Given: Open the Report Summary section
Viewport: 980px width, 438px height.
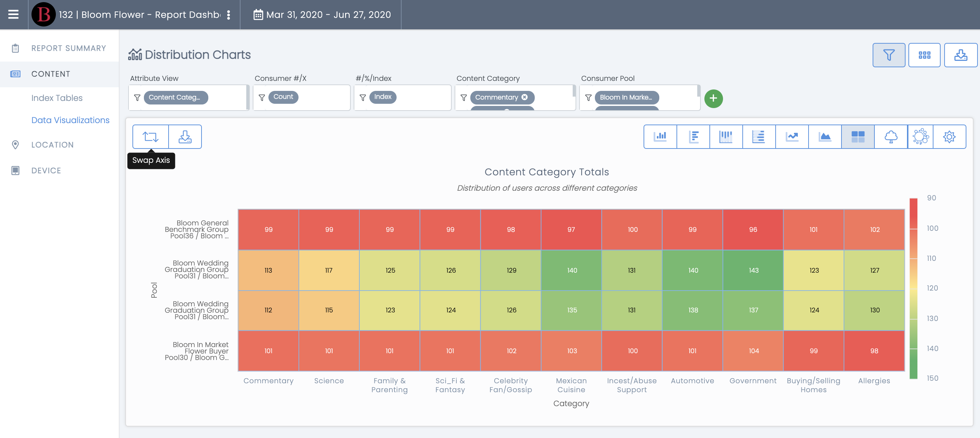Looking at the screenshot, I should pos(68,48).
